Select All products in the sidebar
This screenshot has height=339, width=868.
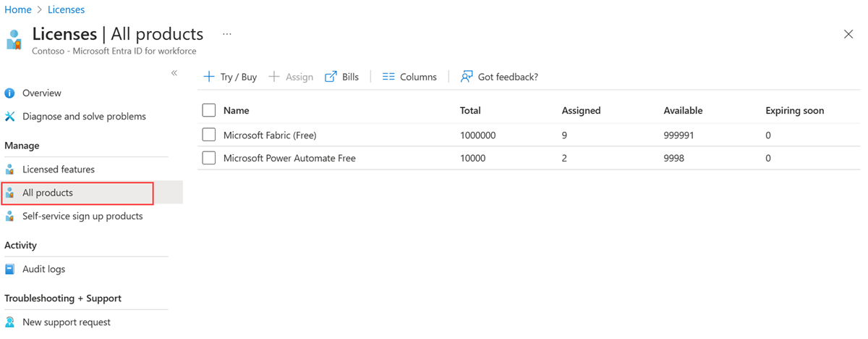coord(48,193)
